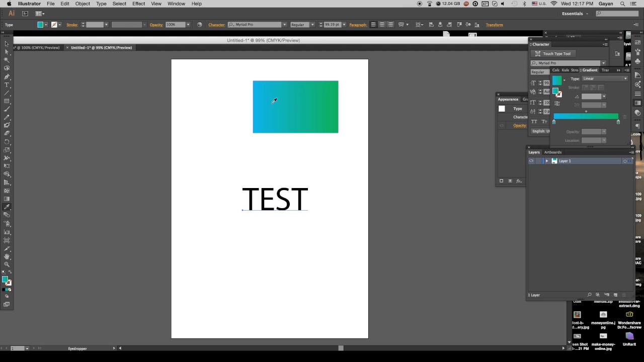Viewport: 644px width, 362px height.
Task: Select the Gradient tool in the tools panel
Action: click(x=7, y=199)
